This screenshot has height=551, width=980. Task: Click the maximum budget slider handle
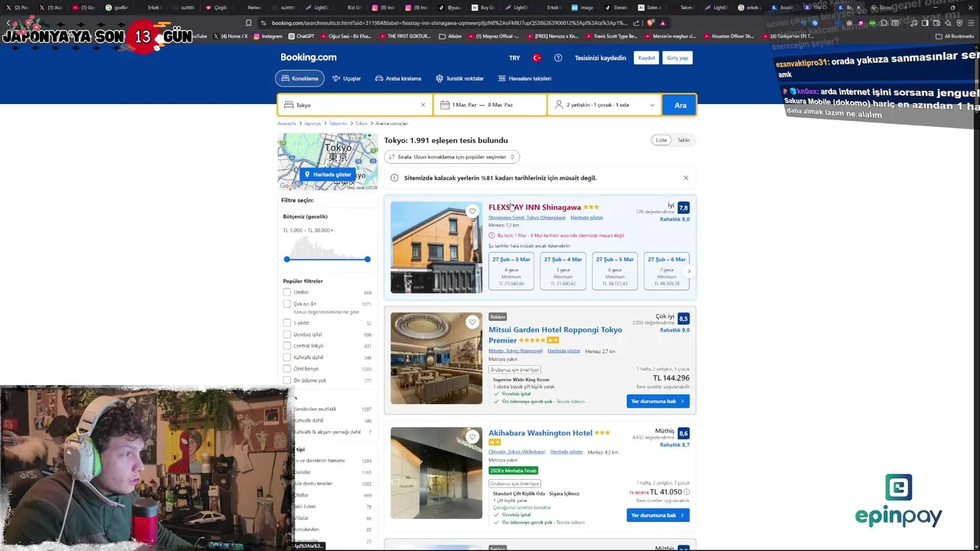pyautogui.click(x=367, y=259)
